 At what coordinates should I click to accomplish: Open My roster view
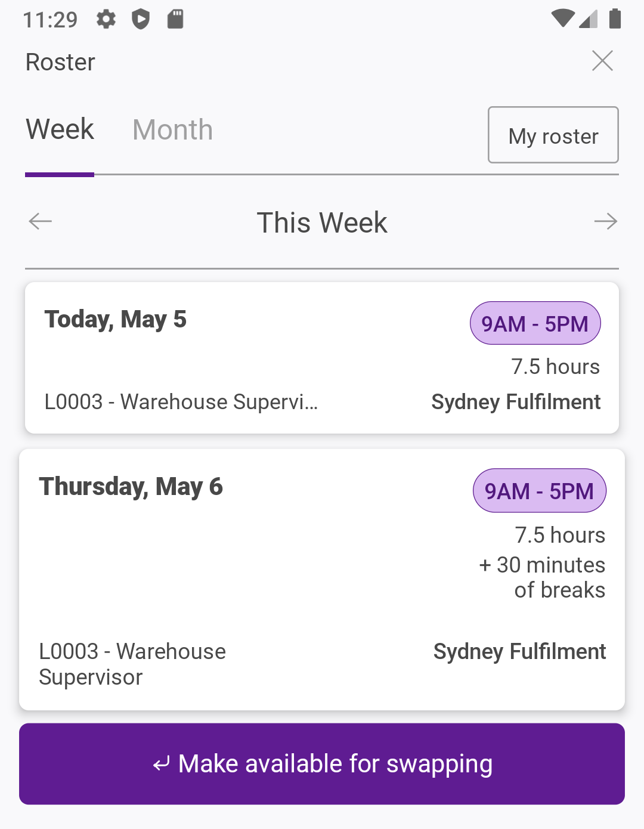(x=553, y=135)
